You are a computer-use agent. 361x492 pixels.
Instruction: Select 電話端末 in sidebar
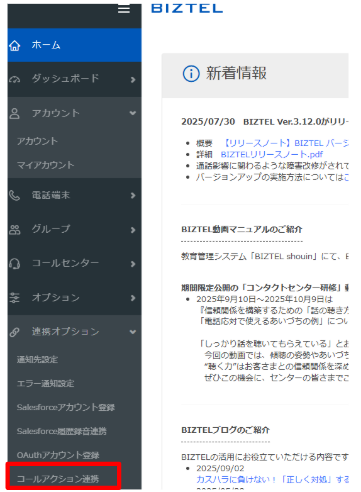click(x=74, y=195)
